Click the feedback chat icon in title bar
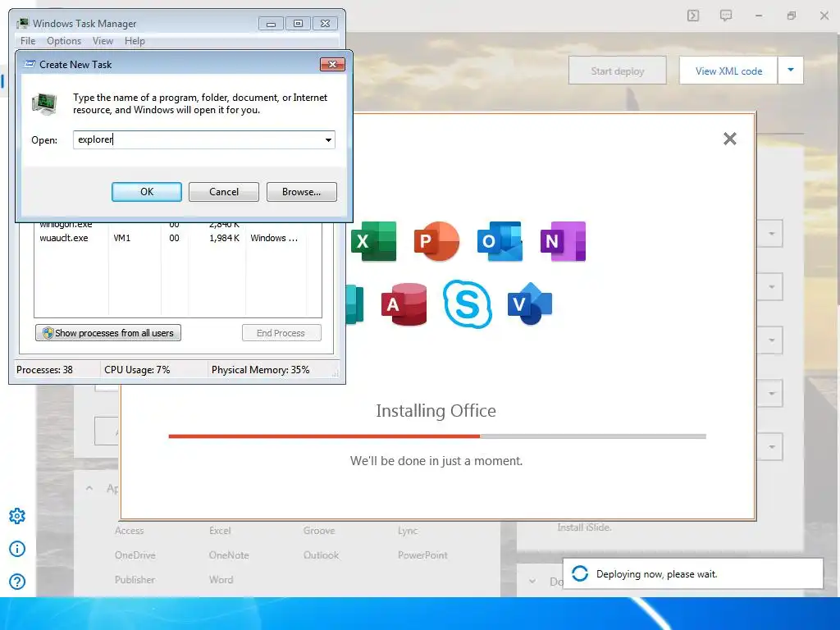The width and height of the screenshot is (840, 630). tap(726, 16)
